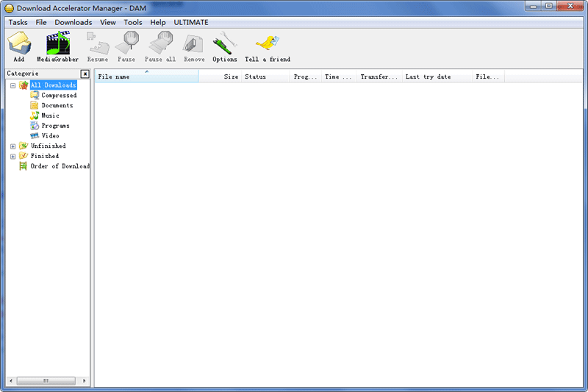Click the category panel scrollbar right arrow
This screenshot has height=392, width=588.
pyautogui.click(x=84, y=381)
